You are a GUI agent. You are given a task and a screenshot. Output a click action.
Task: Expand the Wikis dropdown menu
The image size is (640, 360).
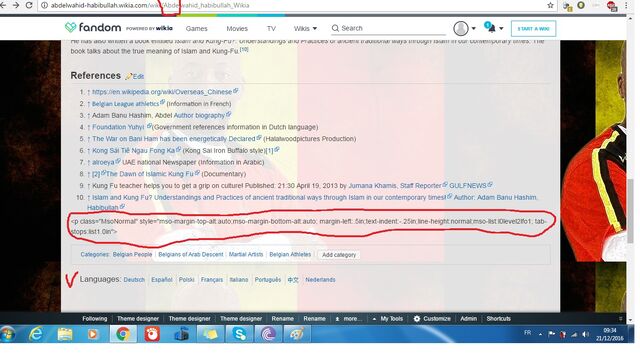305,29
